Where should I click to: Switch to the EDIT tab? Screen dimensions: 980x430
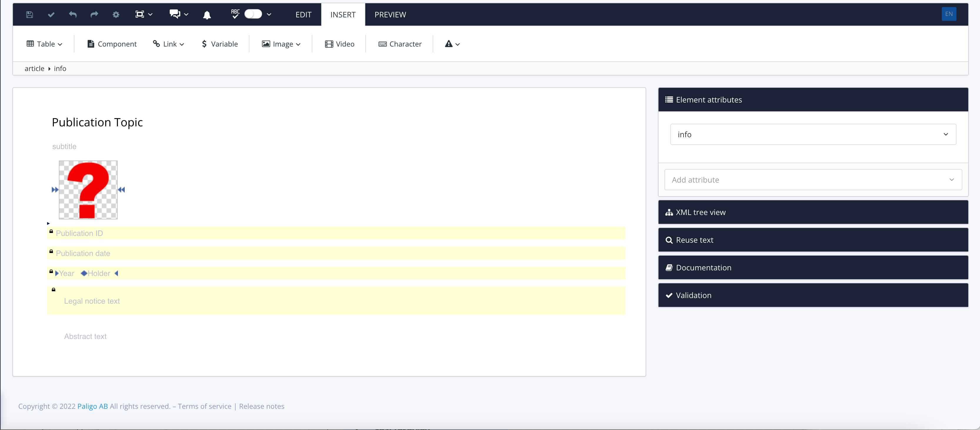[x=303, y=14]
